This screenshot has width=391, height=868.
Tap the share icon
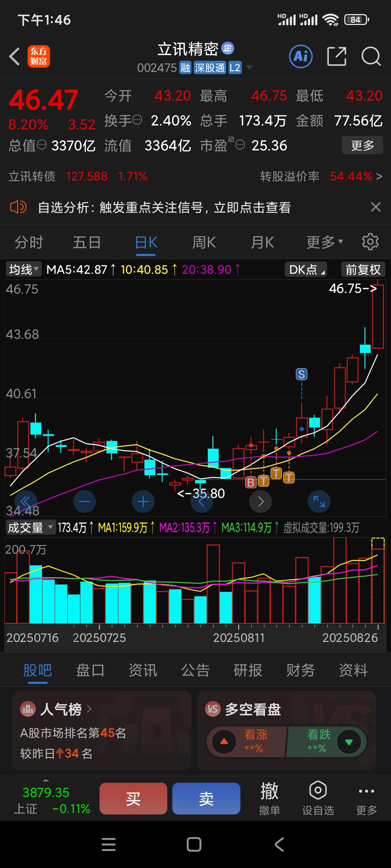pos(336,56)
